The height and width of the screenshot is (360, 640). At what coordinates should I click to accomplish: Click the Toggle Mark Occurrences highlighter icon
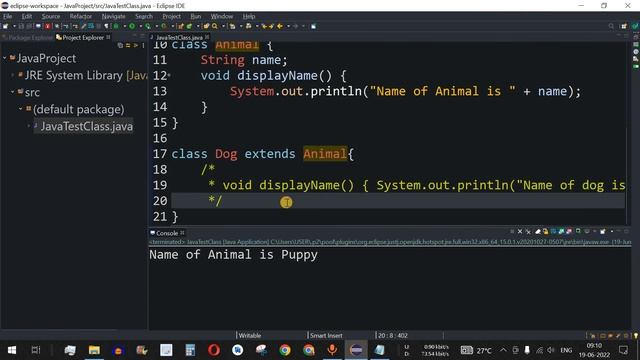83,26
